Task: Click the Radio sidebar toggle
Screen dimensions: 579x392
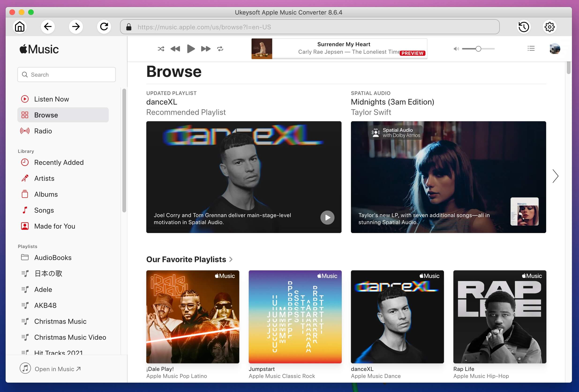Action: [x=42, y=131]
